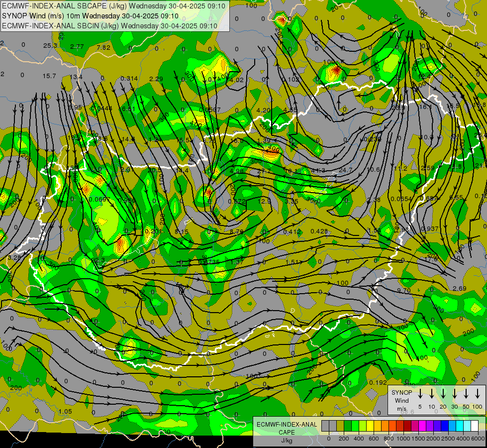Click the map value '27.7'
The height and width of the screenshot is (448, 487).
coord(264,171)
